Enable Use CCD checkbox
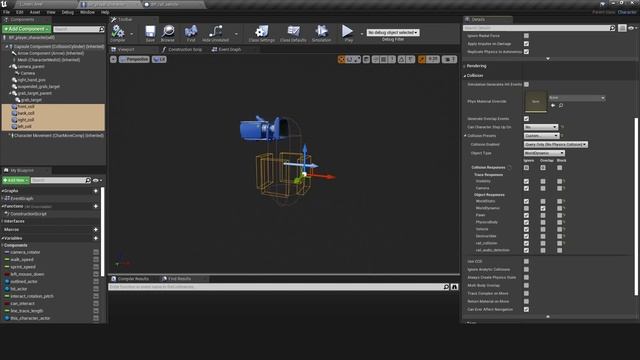This screenshot has width=640, height=360. tap(526, 262)
